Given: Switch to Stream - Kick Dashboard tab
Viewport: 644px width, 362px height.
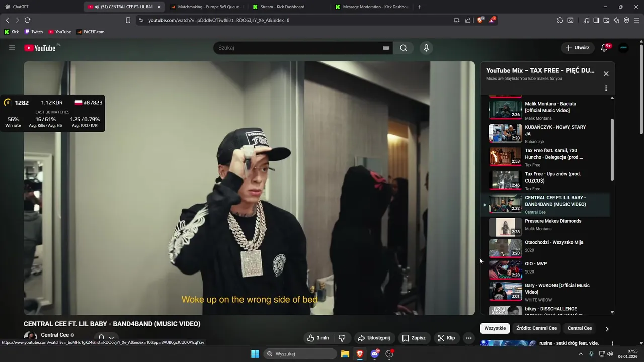Looking at the screenshot, I should click(289, 7).
